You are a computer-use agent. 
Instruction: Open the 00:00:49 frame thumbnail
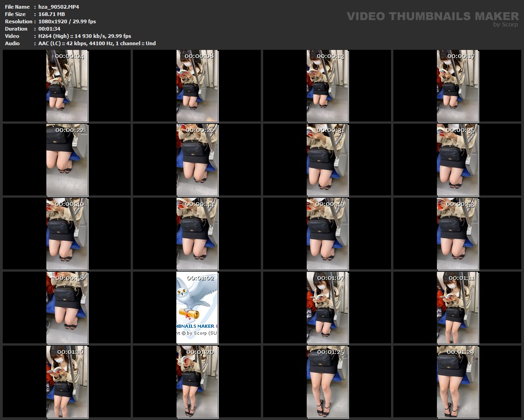[327, 234]
